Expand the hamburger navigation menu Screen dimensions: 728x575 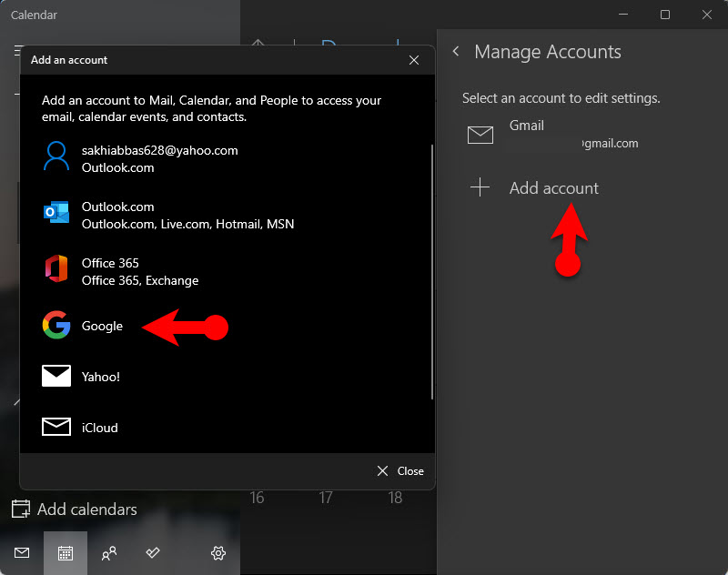coord(15,51)
